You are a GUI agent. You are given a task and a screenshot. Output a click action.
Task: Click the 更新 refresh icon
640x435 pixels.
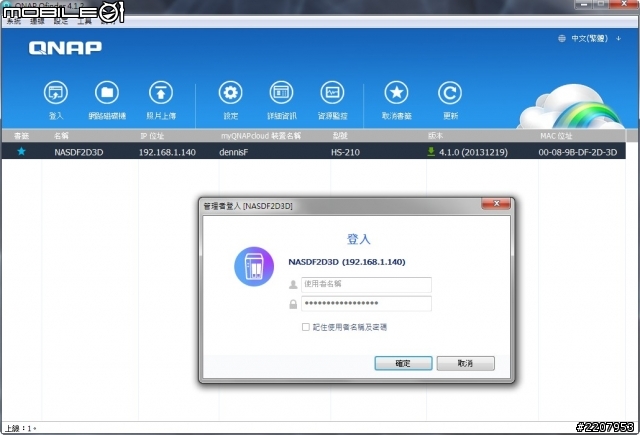point(450,93)
